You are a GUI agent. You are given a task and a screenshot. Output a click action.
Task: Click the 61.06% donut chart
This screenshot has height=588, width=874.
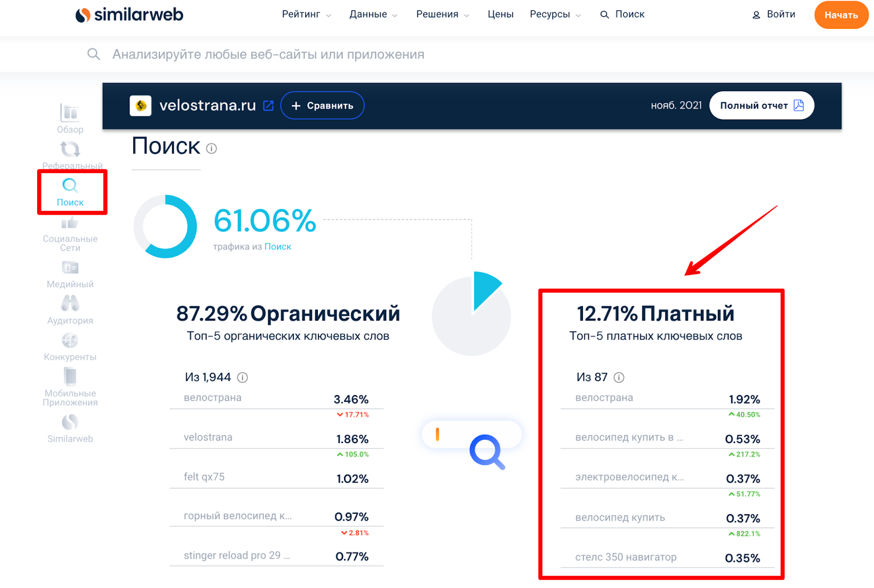(x=165, y=226)
